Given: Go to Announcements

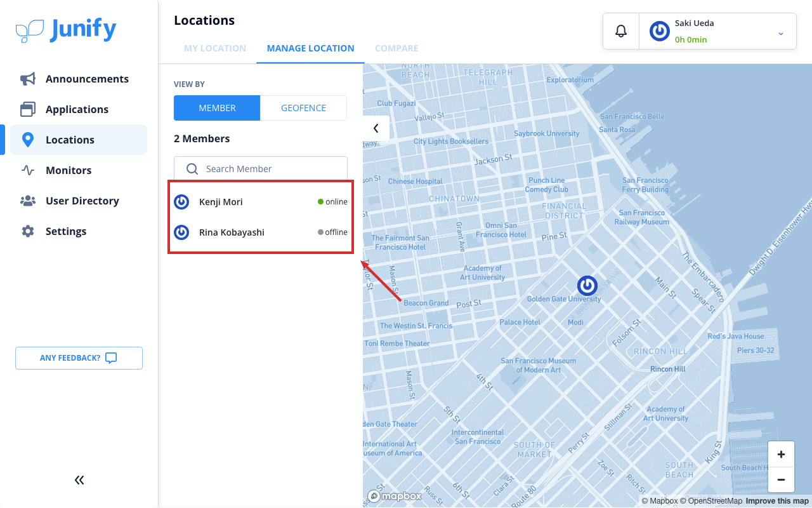Looking at the screenshot, I should pyautogui.click(x=79, y=79).
